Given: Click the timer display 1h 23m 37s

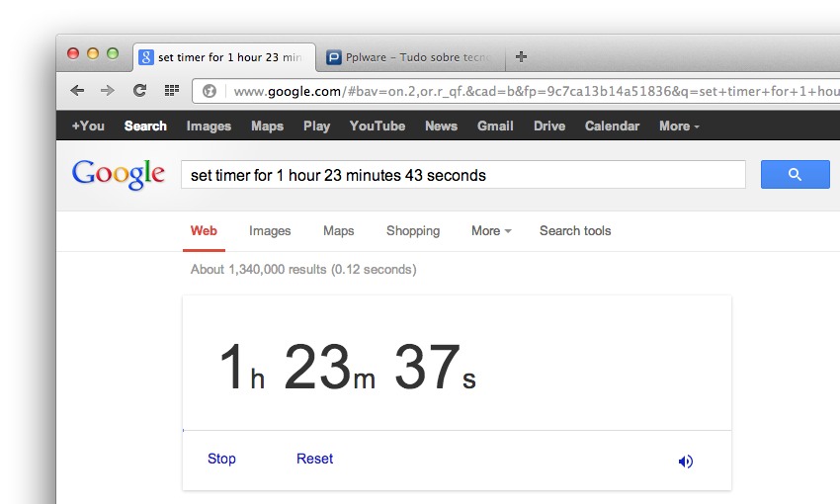Looking at the screenshot, I should (x=348, y=367).
